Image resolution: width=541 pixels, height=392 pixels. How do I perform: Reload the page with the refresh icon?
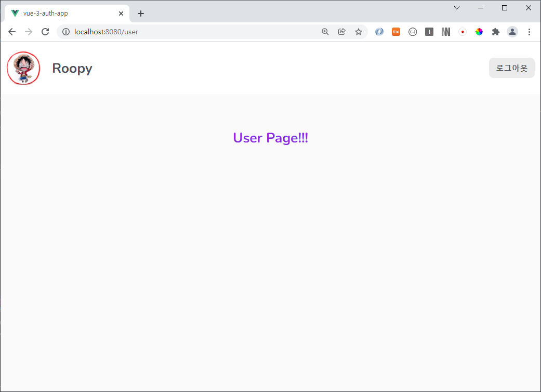click(45, 32)
